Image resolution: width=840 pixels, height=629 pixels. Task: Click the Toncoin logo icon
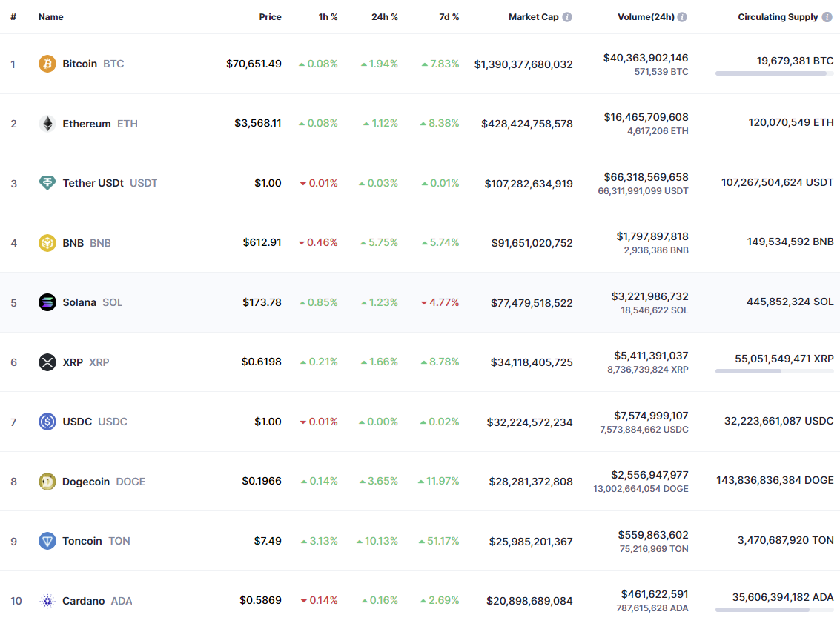pos(47,541)
